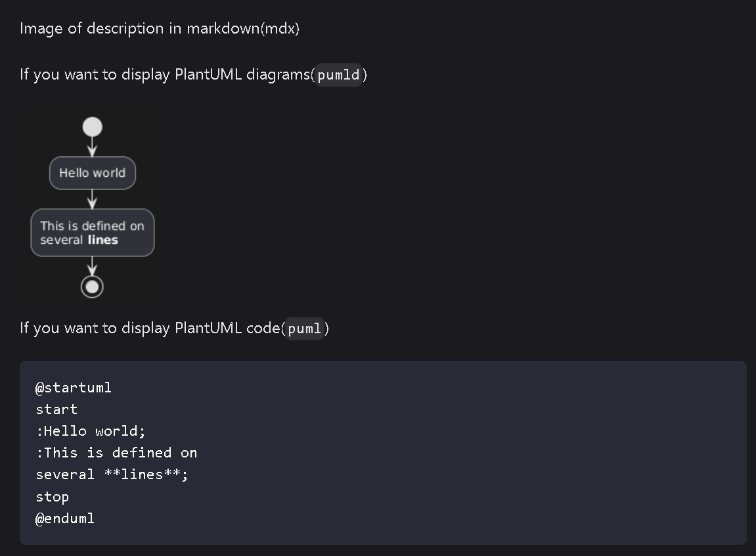Click the diagram stop node circle
This screenshot has height=556, width=756.
tap(92, 287)
